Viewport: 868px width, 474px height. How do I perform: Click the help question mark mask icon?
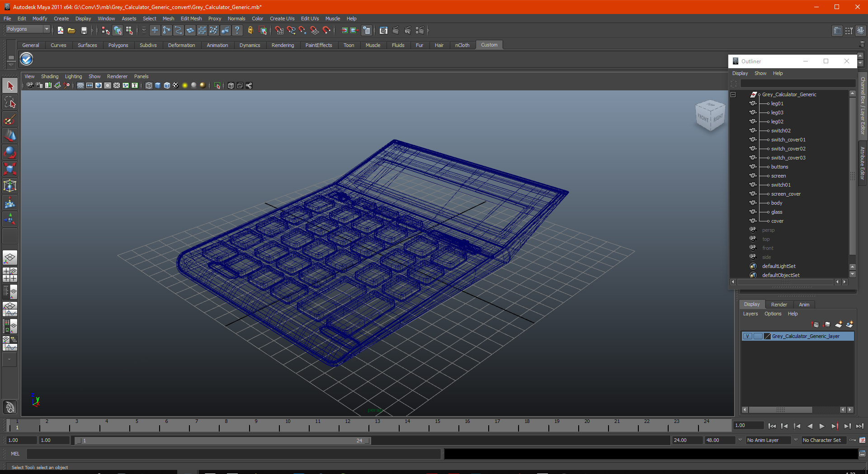tap(237, 30)
